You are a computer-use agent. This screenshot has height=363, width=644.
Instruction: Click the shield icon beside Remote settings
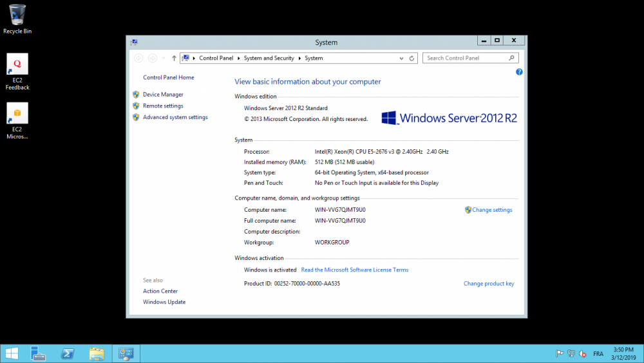pos(136,106)
